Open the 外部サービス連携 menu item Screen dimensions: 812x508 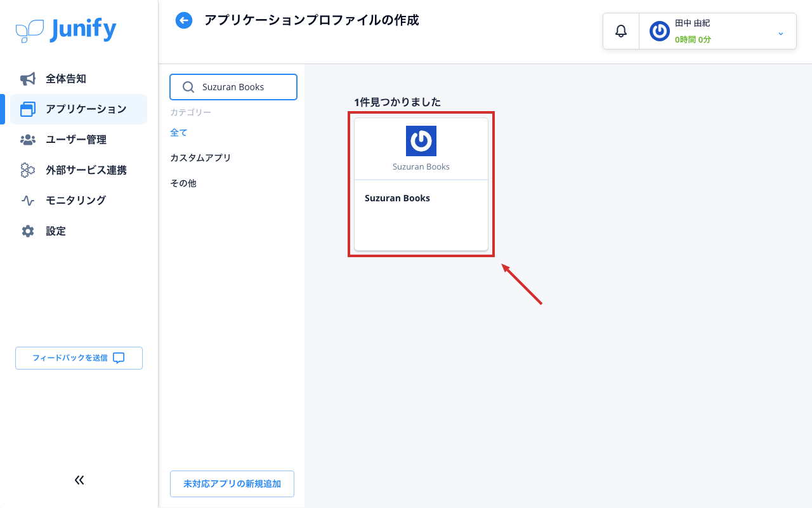tap(79, 170)
